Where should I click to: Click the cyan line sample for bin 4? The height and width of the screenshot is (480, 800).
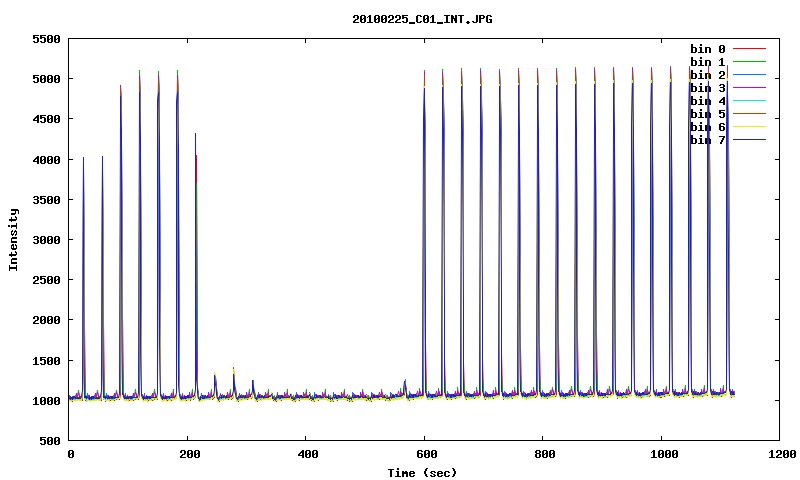tap(749, 101)
